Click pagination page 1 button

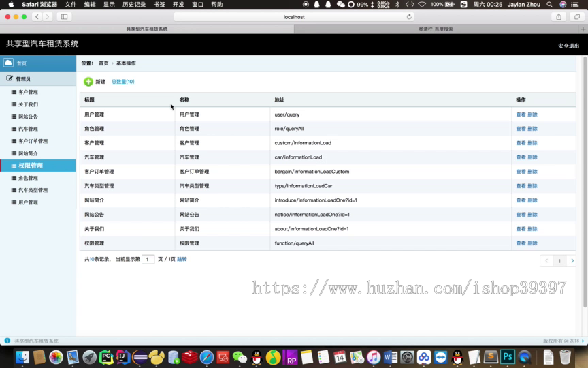click(x=559, y=260)
